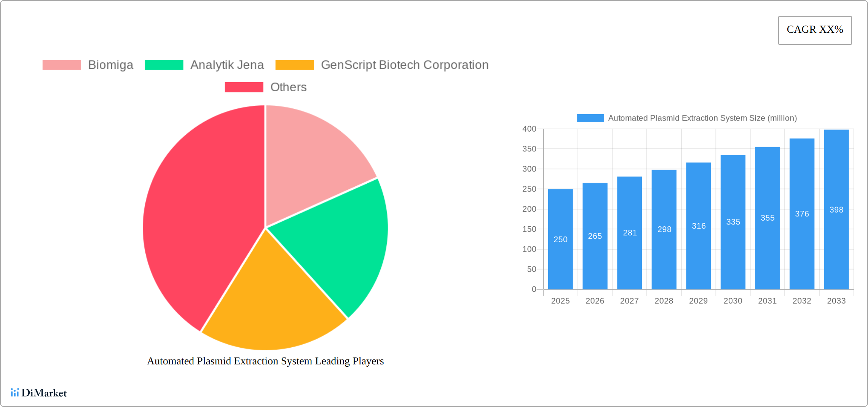Select the Others legend label

289,87
